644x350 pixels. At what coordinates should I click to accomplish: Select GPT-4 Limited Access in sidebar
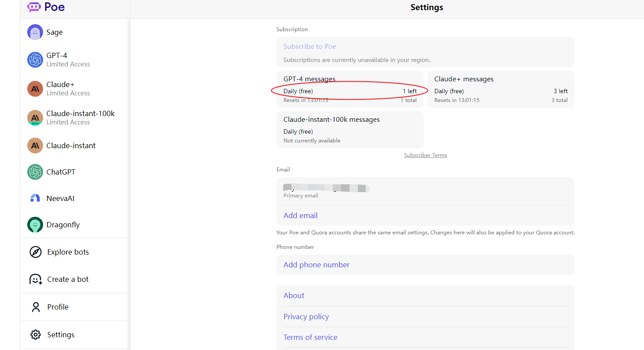68,60
